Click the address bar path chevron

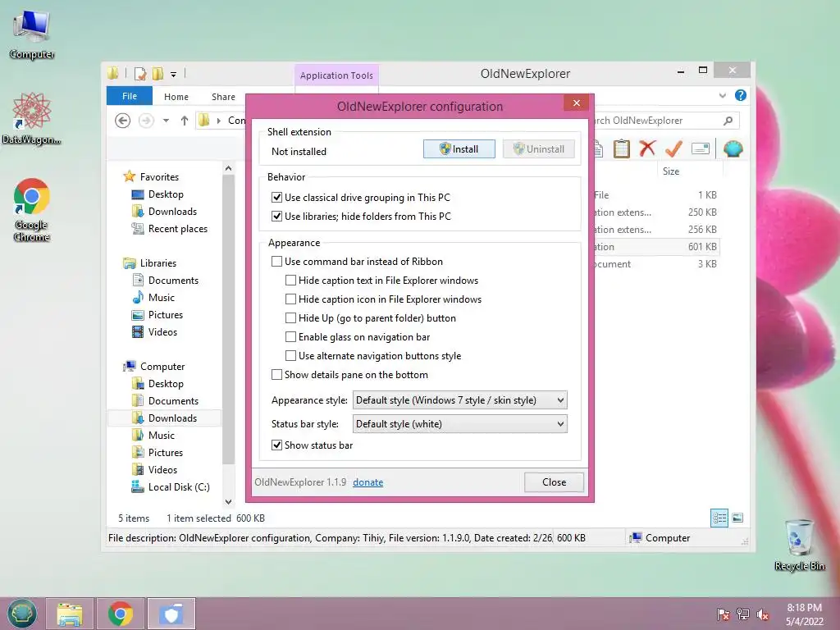pyautogui.click(x=218, y=121)
